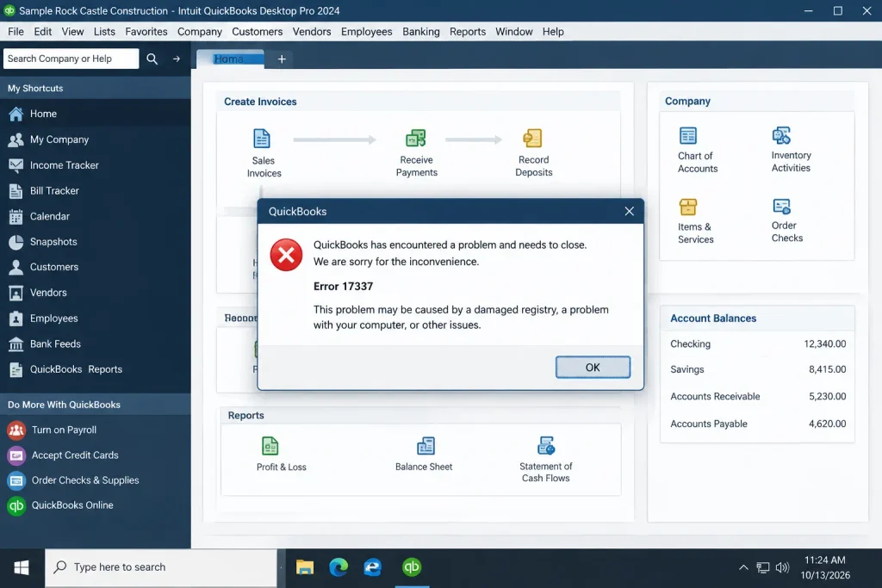Add a new tab with plus button
882x588 pixels.
pos(282,59)
